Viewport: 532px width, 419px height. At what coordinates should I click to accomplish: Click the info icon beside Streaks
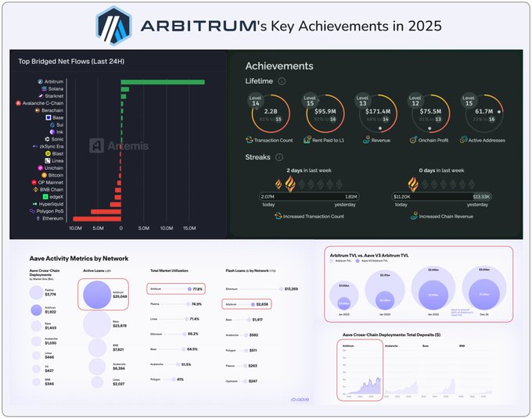tap(279, 157)
